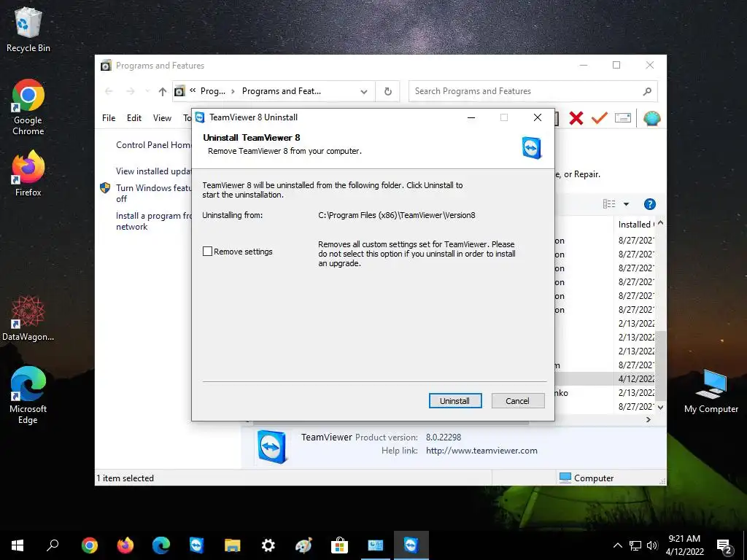Open File Explorer from taskbar
This screenshot has width=747, height=560.
[232, 545]
